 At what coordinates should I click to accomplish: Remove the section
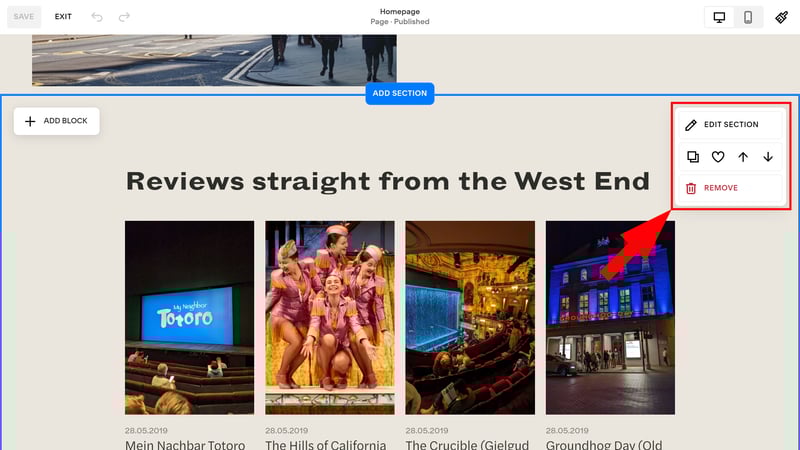click(x=730, y=188)
